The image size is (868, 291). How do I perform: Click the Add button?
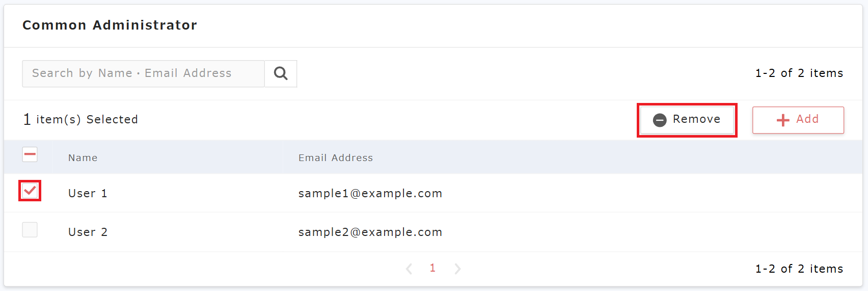click(x=798, y=120)
